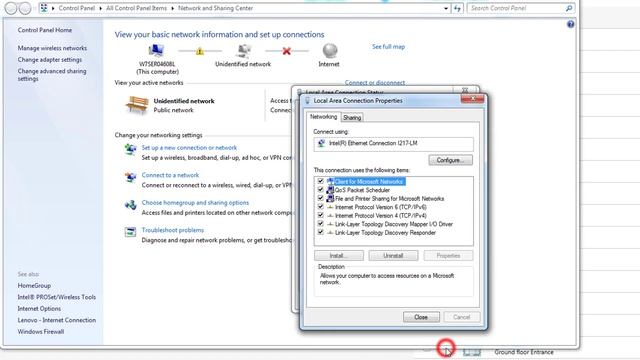
Task: Click the Close button in Properties dialog
Action: [421, 317]
